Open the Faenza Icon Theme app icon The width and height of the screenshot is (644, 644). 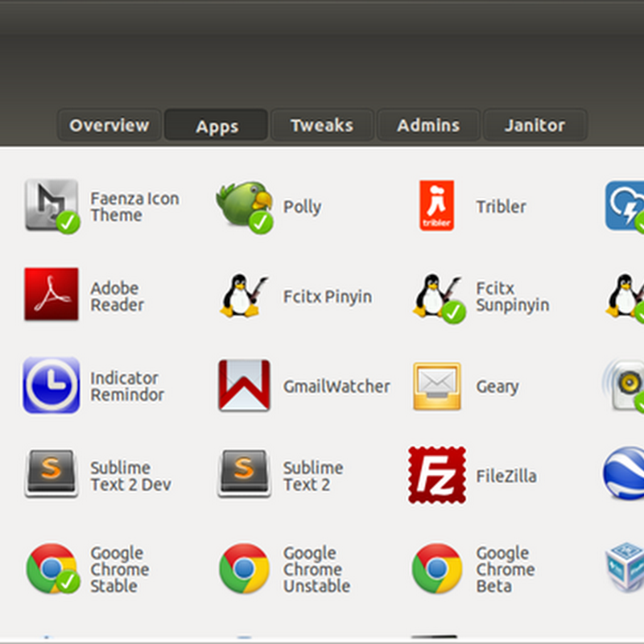click(52, 206)
